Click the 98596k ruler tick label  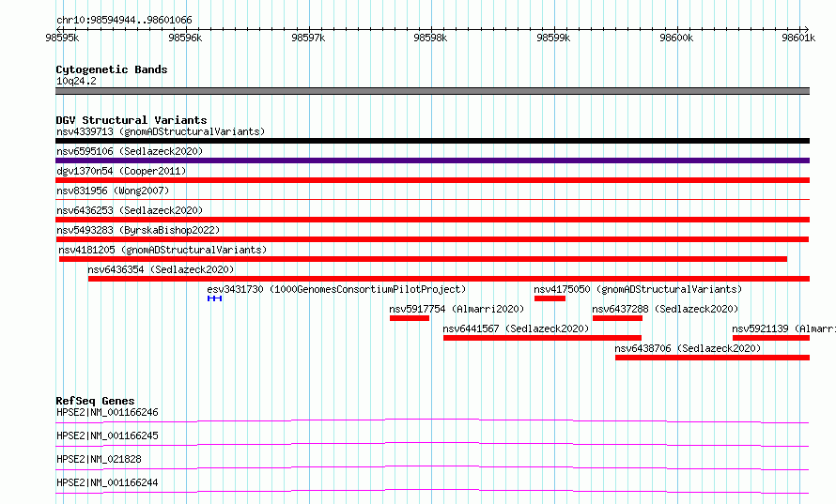(x=185, y=38)
